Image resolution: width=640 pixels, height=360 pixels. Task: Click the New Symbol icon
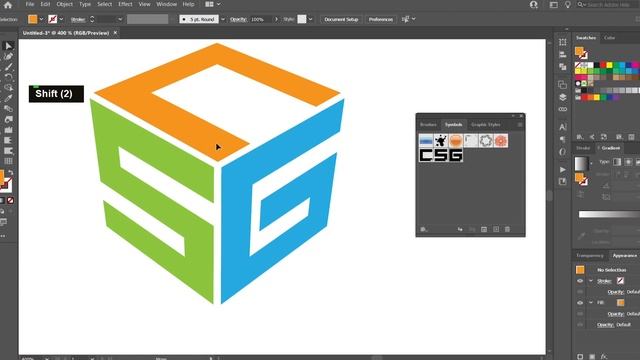(496, 229)
